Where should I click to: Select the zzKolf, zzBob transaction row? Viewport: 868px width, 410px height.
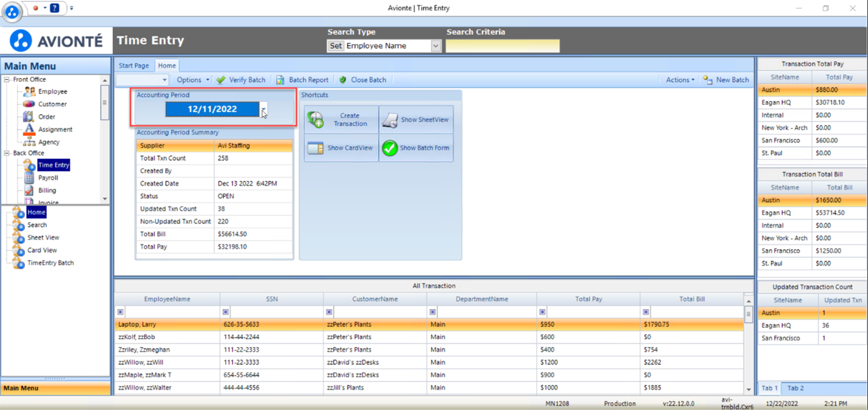(x=429, y=337)
